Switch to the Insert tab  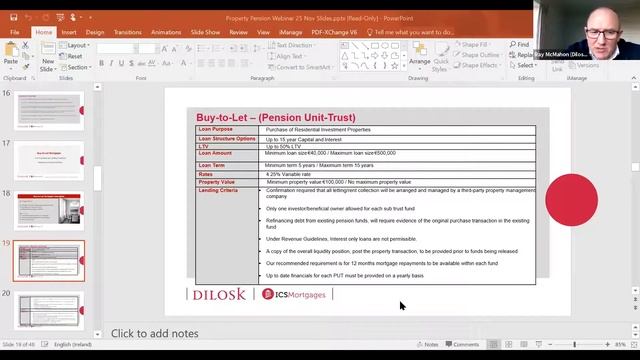(69, 32)
